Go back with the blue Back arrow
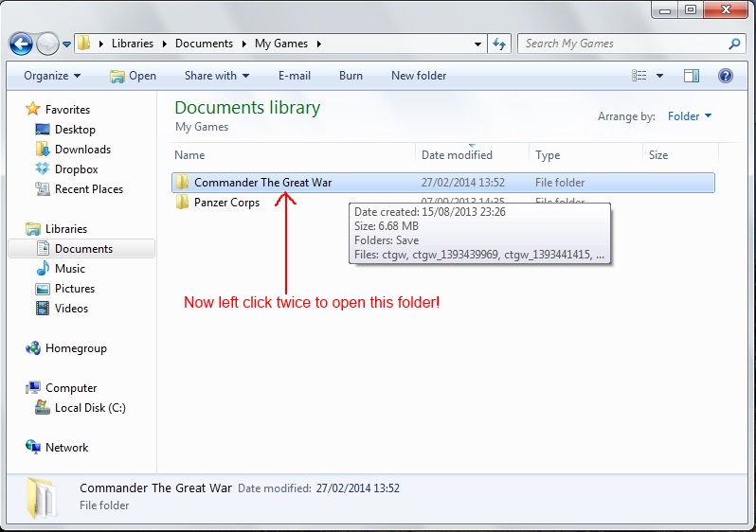This screenshot has height=532, width=756. pos(21,44)
